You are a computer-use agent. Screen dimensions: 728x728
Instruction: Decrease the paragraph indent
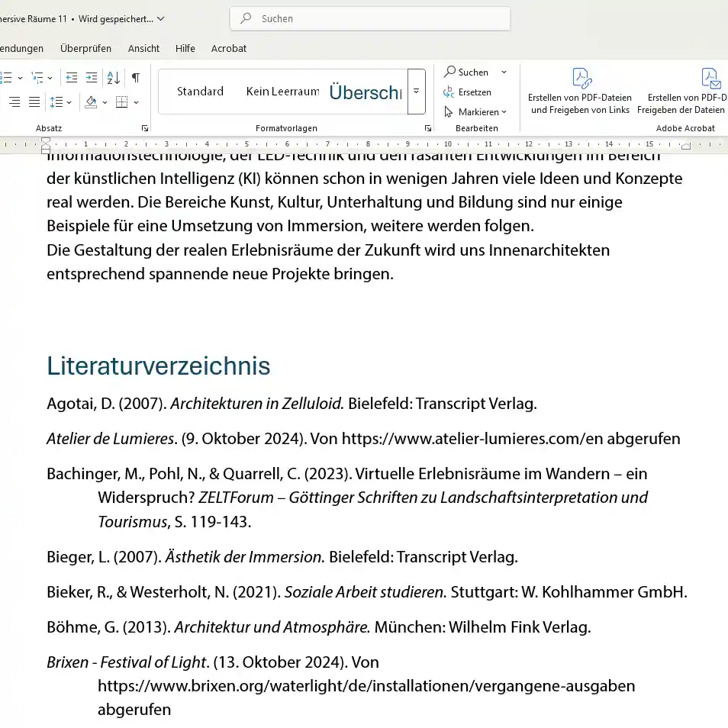coord(72,78)
